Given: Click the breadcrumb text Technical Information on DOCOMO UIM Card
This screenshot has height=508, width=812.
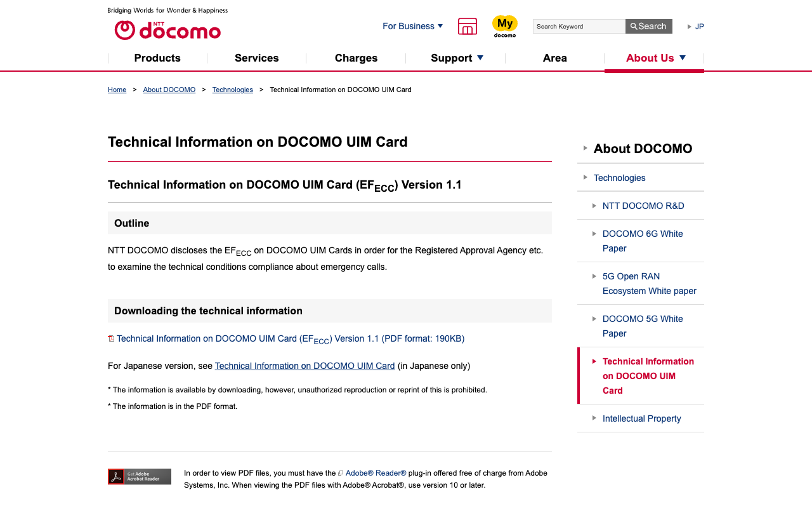Looking at the screenshot, I should pyautogui.click(x=341, y=90).
